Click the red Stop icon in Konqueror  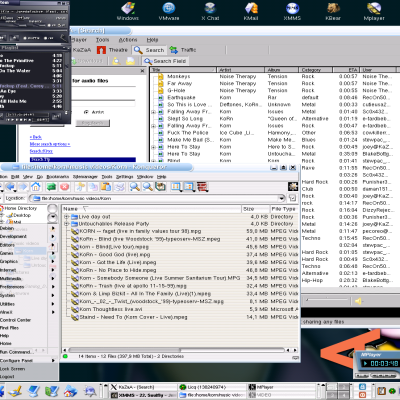[x=64, y=187]
